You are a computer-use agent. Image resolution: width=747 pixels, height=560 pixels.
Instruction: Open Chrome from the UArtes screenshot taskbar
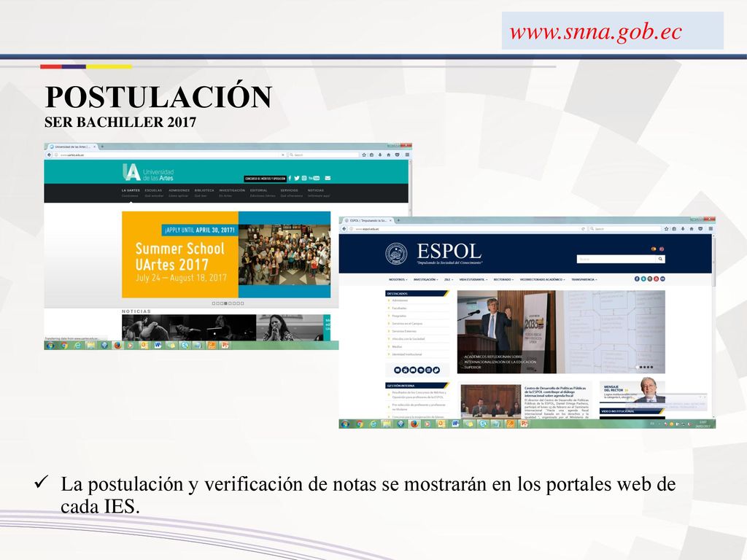tap(64, 345)
